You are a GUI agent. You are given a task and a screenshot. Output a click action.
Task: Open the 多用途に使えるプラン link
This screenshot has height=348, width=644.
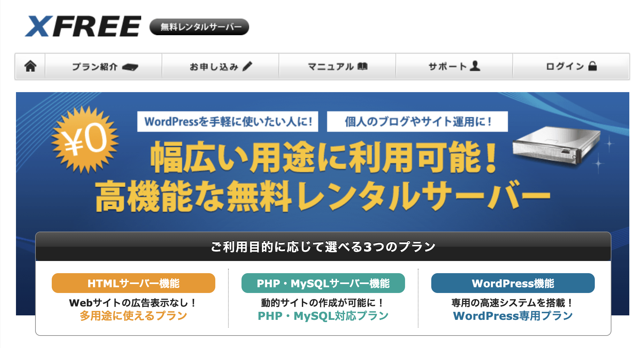tap(133, 316)
